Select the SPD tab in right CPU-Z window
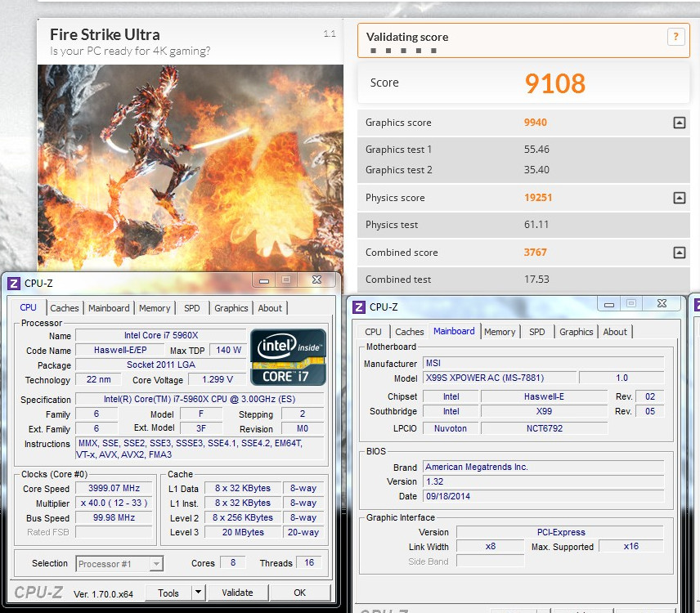 pyautogui.click(x=537, y=332)
